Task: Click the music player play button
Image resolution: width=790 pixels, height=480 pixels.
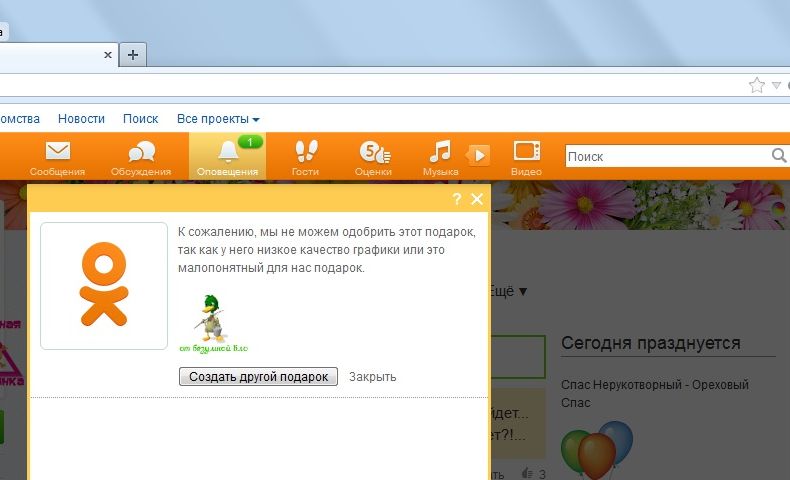Action: click(479, 155)
